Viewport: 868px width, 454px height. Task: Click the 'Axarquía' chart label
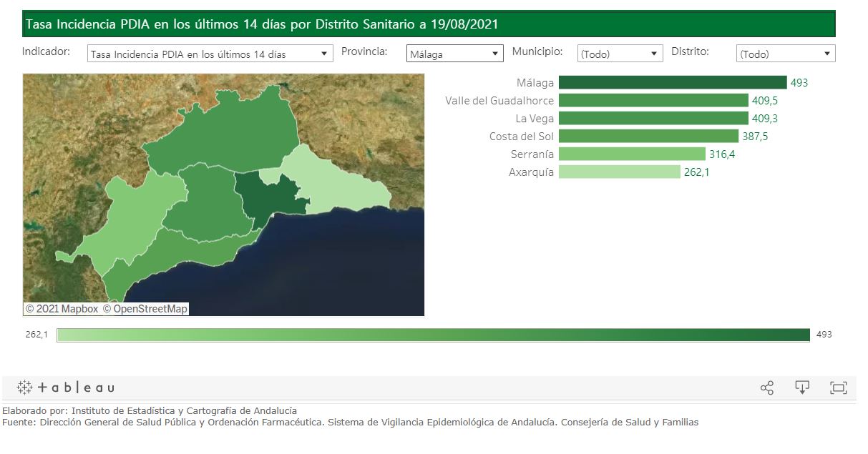[x=532, y=172]
